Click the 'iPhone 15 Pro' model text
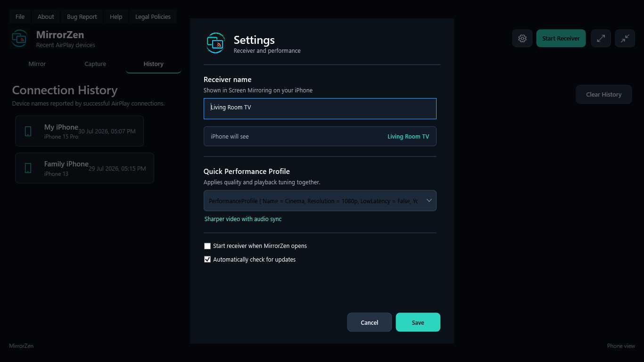Image resolution: width=644 pixels, height=362 pixels. [61, 137]
